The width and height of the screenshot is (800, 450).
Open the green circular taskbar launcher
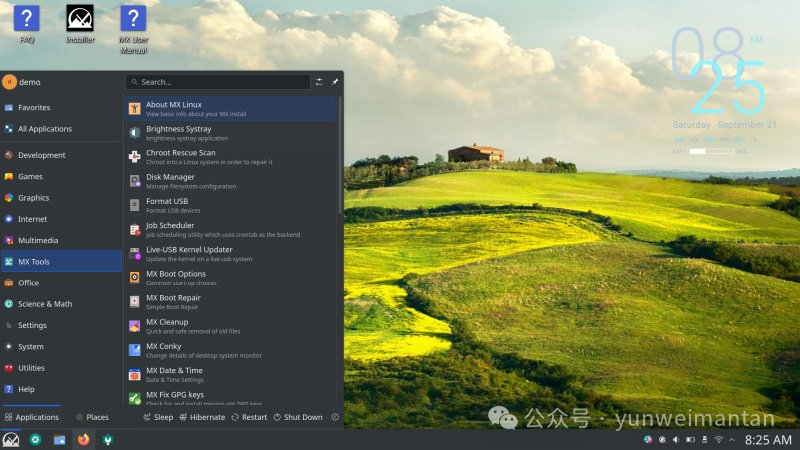[x=35, y=439]
